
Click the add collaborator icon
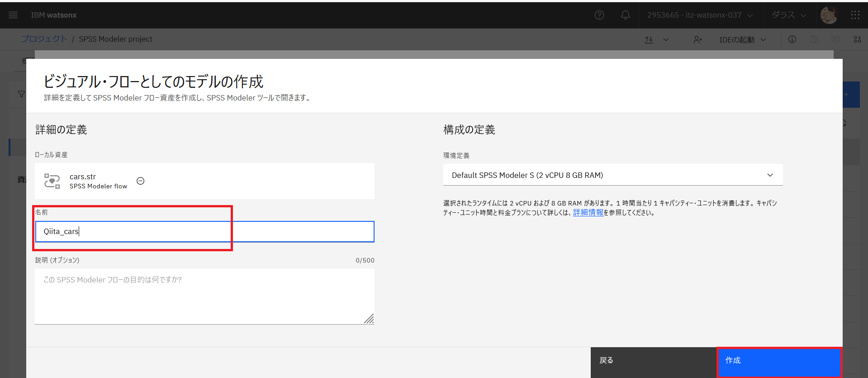[698, 39]
